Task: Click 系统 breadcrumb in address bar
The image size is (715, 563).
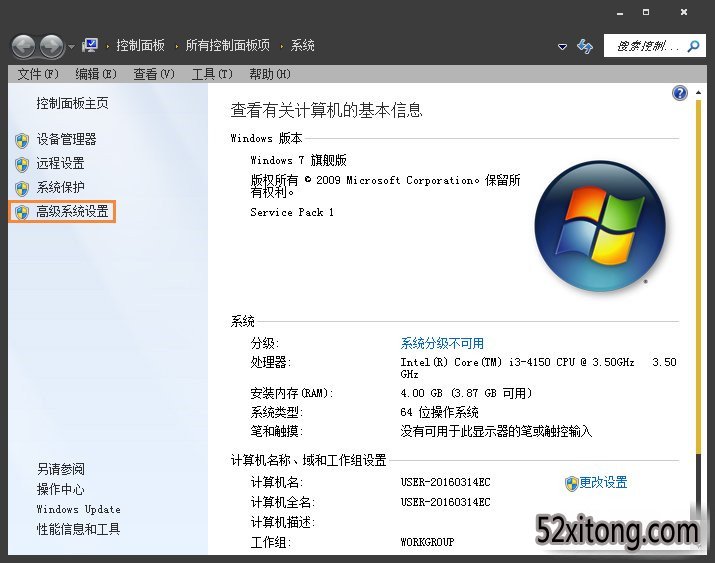Action: [x=303, y=45]
